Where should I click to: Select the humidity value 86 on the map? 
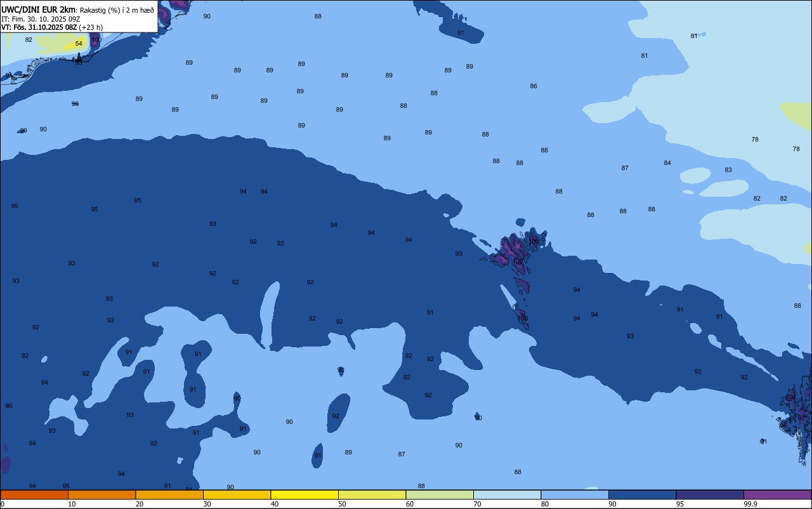tap(534, 86)
